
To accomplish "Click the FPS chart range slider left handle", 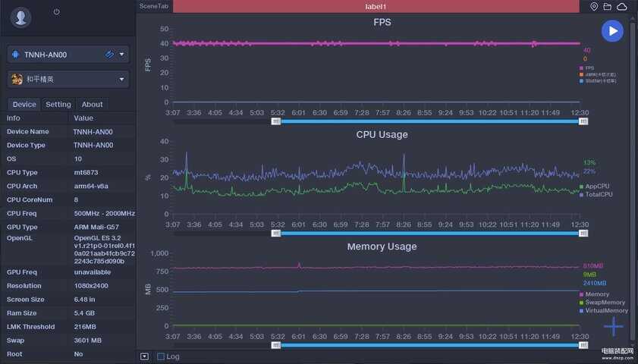I will tap(276, 121).
